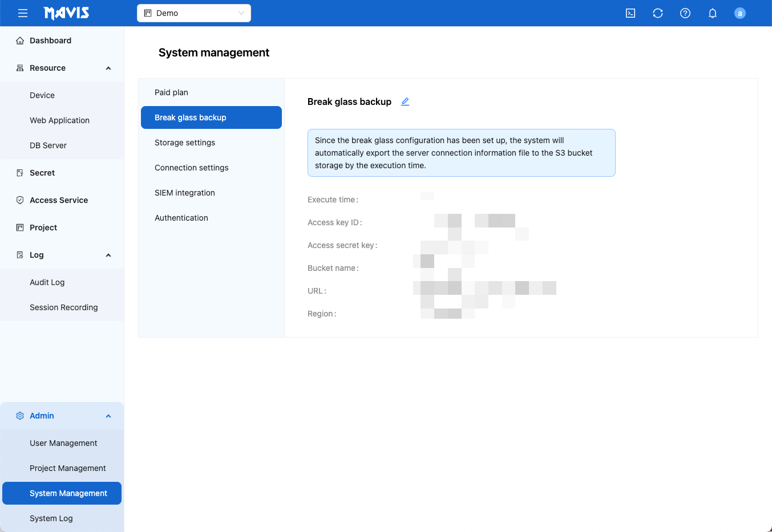Image resolution: width=772 pixels, height=532 pixels.
Task: Click the Secret sidebar icon
Action: [x=20, y=173]
